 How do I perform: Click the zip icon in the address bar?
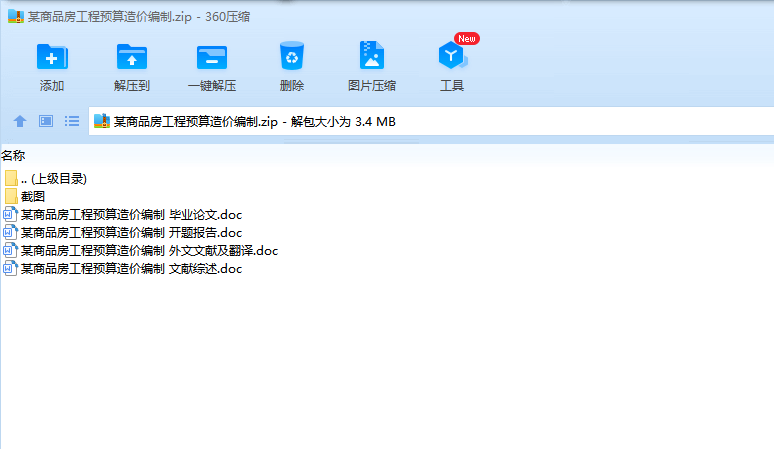coord(102,121)
